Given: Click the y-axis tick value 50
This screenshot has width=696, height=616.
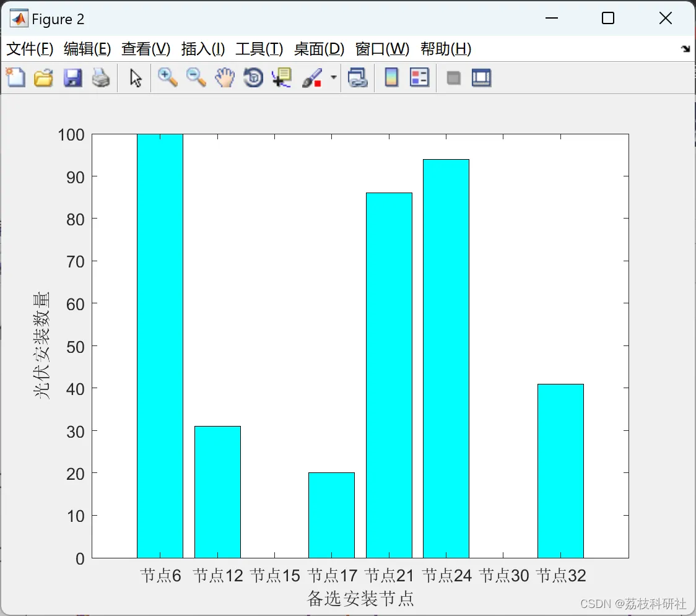Looking at the screenshot, I should coord(76,347).
